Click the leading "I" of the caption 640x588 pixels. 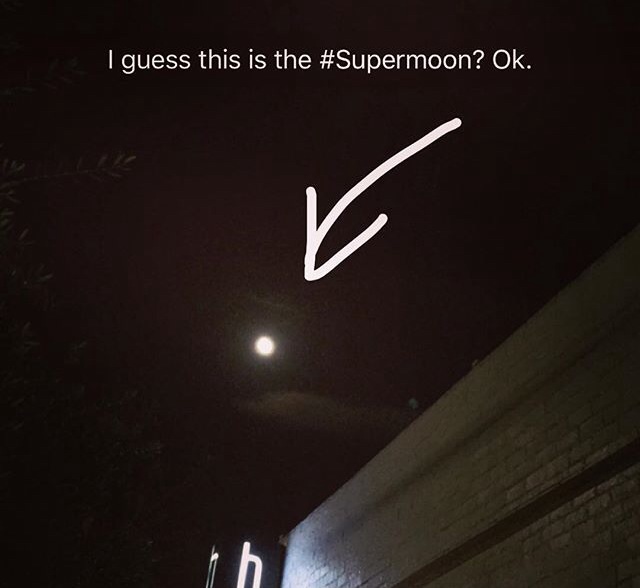pos(110,60)
